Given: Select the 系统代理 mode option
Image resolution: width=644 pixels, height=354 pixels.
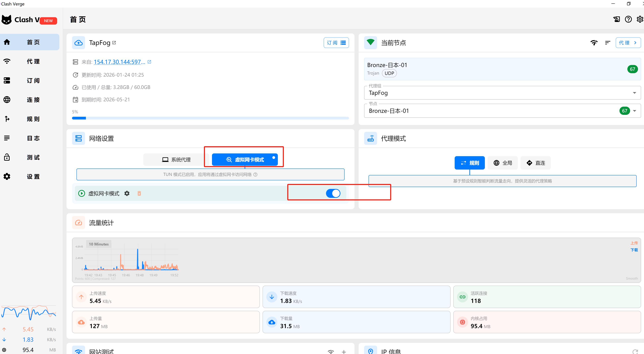Looking at the screenshot, I should click(176, 160).
